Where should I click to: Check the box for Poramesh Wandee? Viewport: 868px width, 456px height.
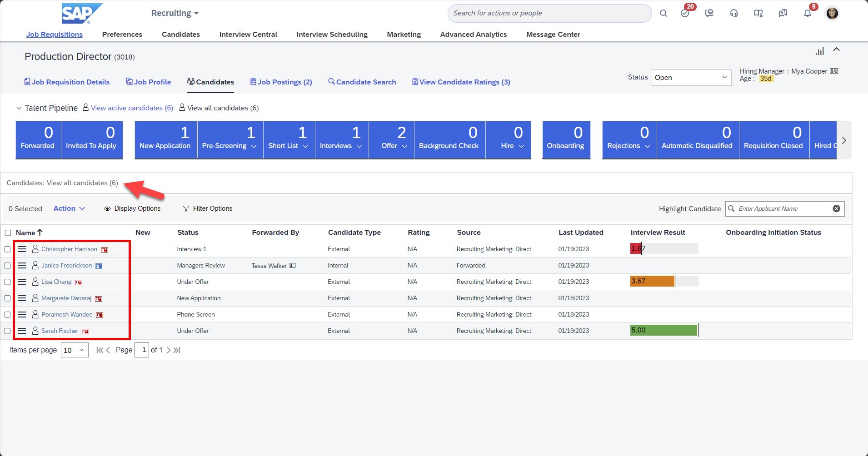pos(7,315)
